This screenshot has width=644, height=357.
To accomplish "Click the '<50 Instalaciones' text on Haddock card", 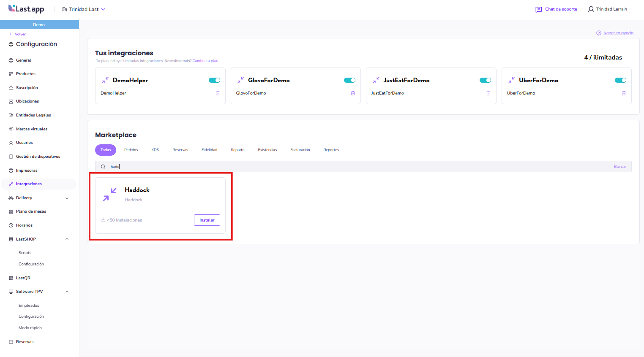I will coord(124,220).
